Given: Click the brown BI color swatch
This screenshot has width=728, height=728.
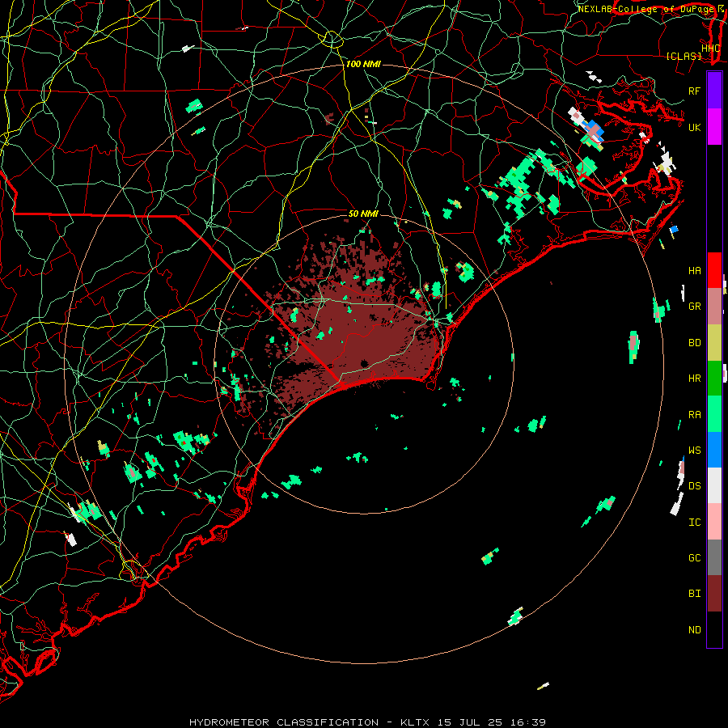Looking at the screenshot, I should 714,593.
